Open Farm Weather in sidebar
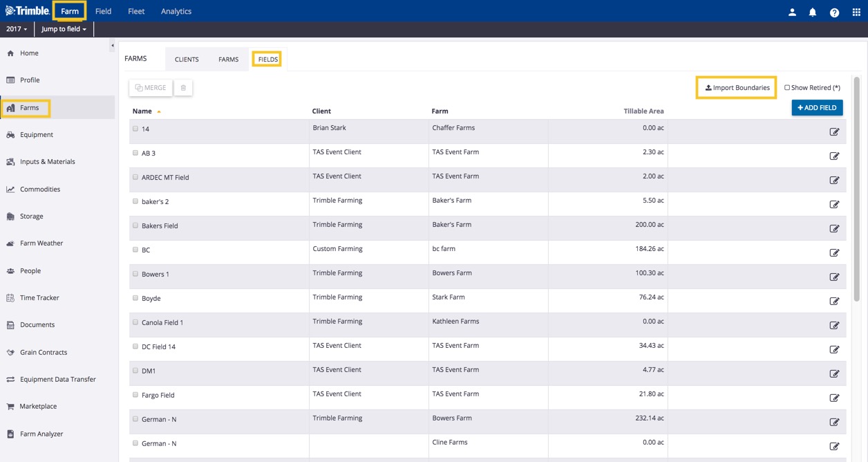 41,243
